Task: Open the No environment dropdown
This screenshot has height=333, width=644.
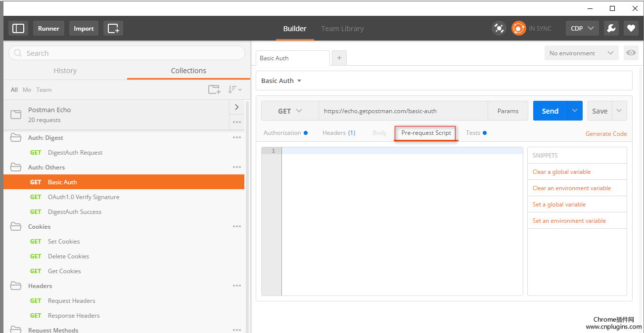Action: point(581,53)
